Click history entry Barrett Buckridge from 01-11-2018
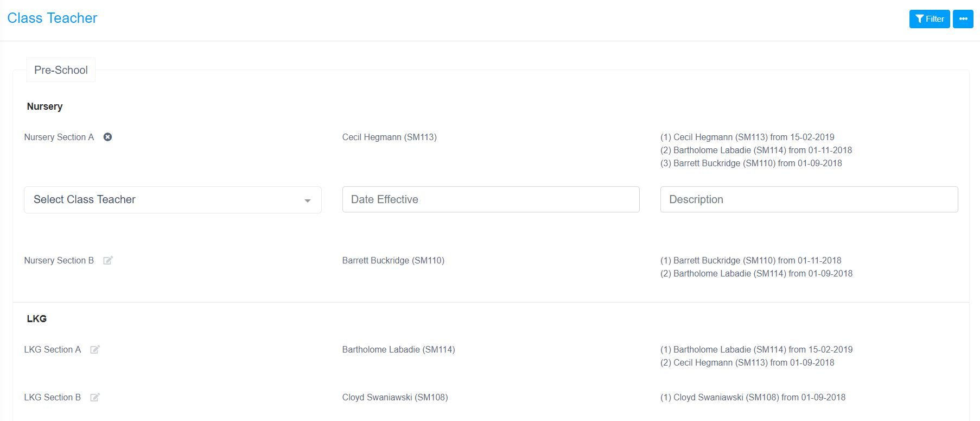The width and height of the screenshot is (980, 421). tap(751, 260)
